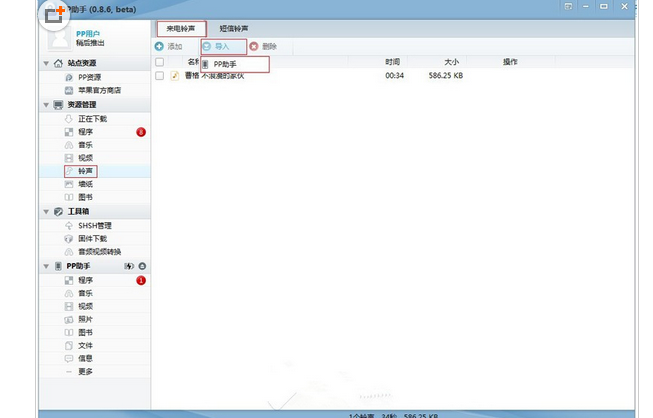
Task: Open 程序 under the PP助手 device
Action: coord(85,281)
